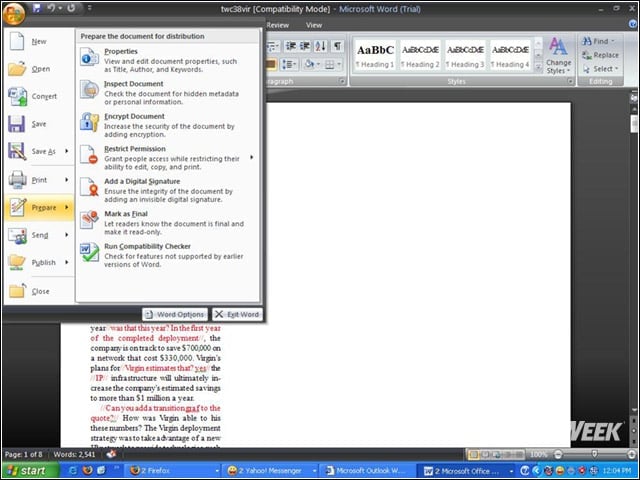Select Open in the Office menu
This screenshot has height=480, width=640.
point(39,69)
